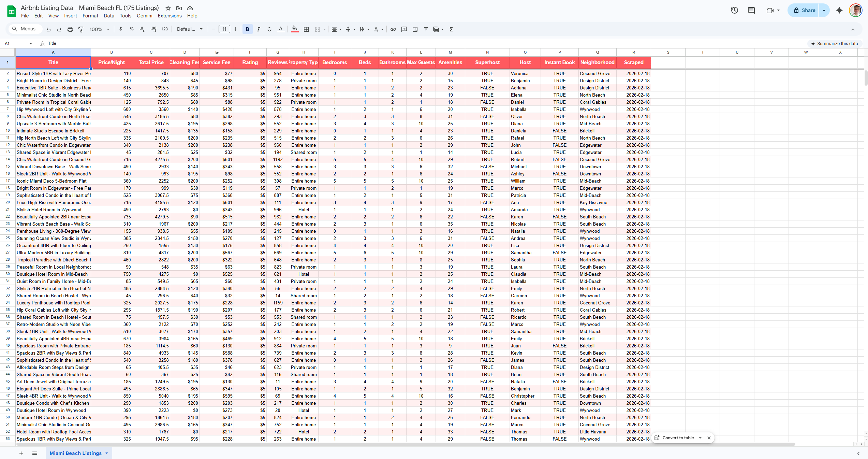The height and width of the screenshot is (459, 868).
Task: Click the Summarize this data button
Action: (x=835, y=44)
